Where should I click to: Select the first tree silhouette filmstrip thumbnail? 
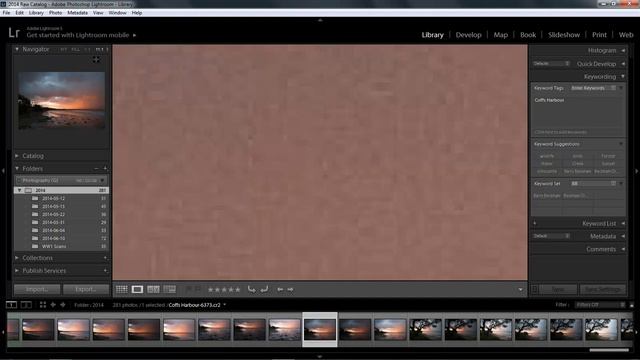coord(425,329)
